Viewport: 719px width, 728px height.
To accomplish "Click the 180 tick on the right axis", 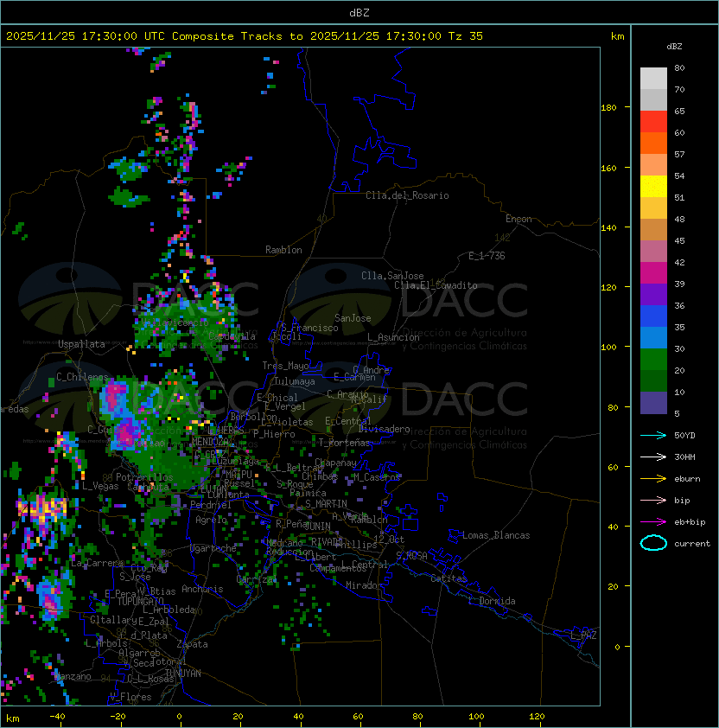I will point(608,107).
